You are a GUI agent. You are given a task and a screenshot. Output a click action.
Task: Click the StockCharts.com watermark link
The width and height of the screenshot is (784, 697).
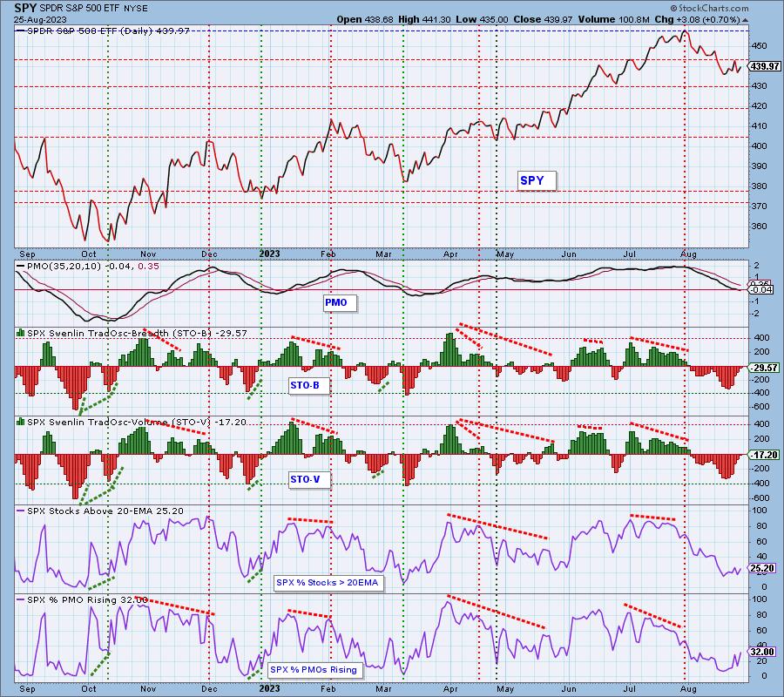pos(709,8)
